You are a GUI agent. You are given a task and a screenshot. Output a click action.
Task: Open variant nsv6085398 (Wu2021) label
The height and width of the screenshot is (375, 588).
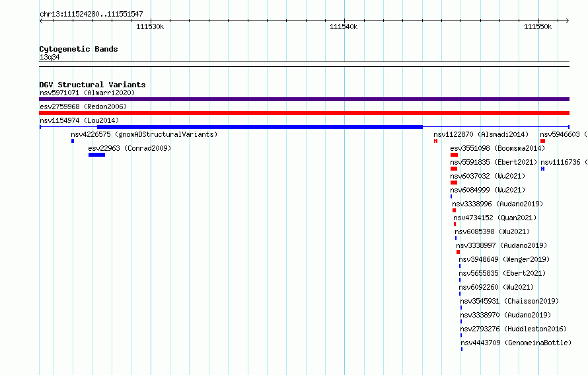pos(492,231)
